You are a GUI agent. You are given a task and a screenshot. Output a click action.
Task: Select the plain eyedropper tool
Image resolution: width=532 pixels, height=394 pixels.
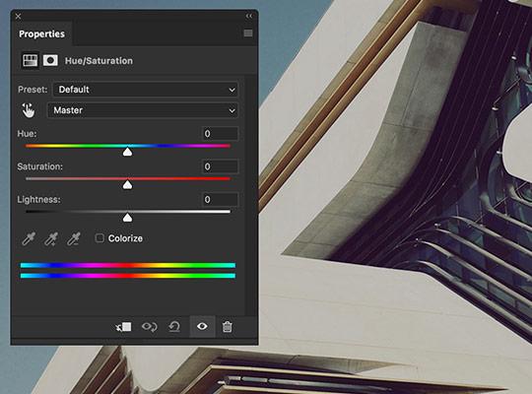pos(29,238)
